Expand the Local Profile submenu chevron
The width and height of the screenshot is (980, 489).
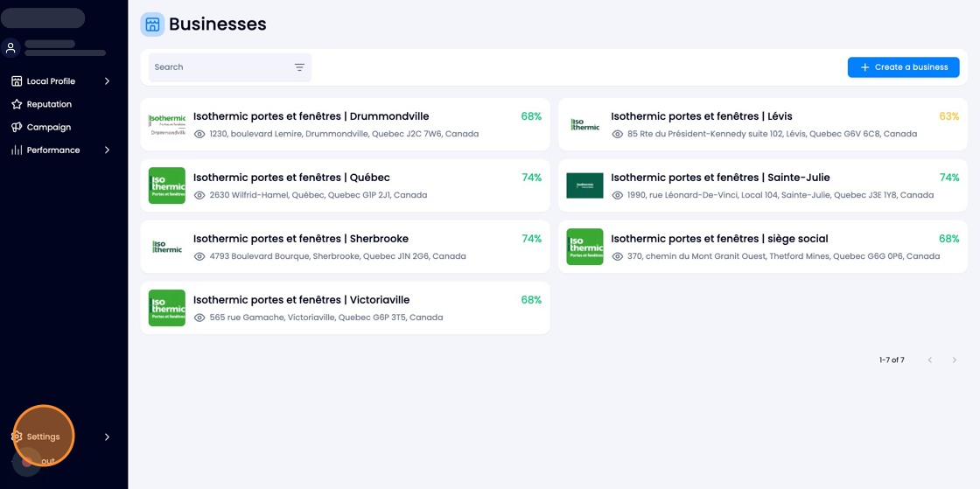pyautogui.click(x=107, y=81)
